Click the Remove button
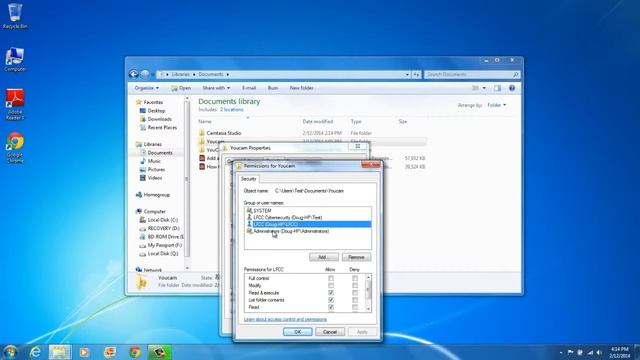 pyautogui.click(x=356, y=257)
